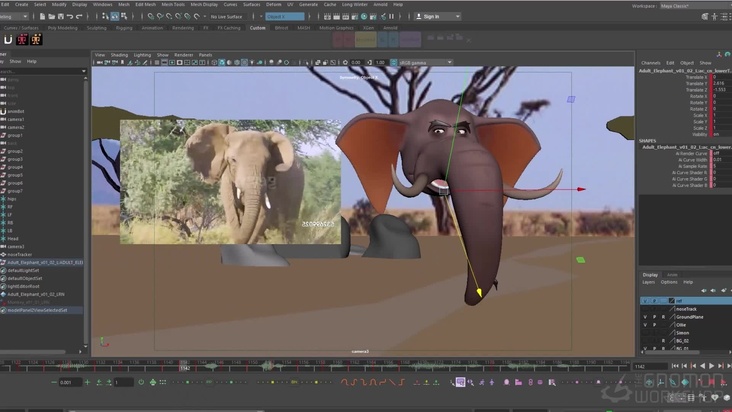
Task: Click the green power icon in the animBot bar
Action: [x=141, y=382]
